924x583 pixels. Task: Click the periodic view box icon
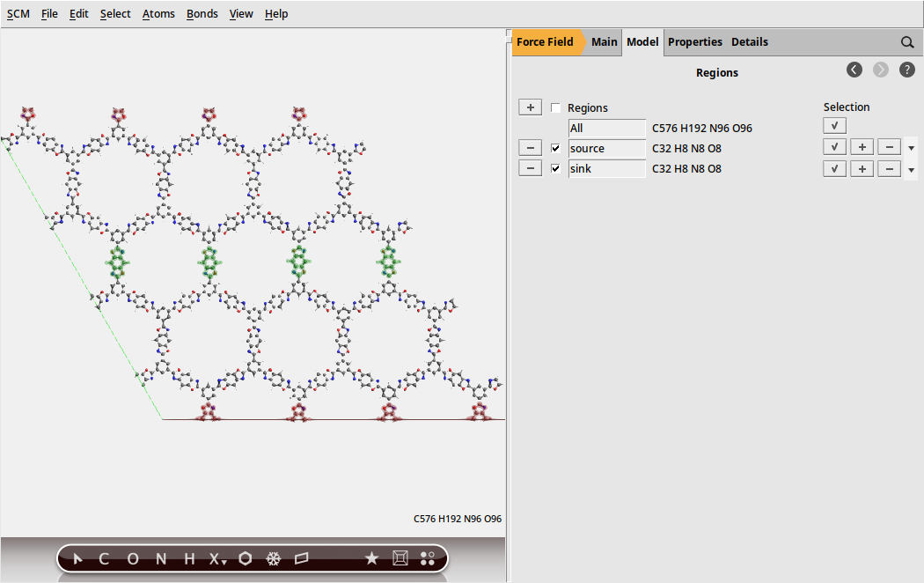(400, 558)
